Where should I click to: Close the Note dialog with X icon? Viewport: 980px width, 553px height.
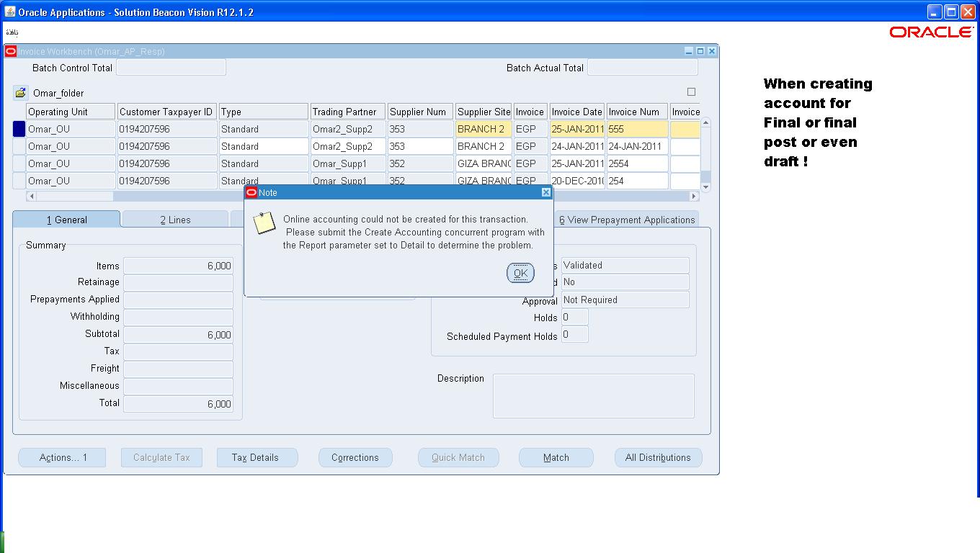(x=545, y=192)
